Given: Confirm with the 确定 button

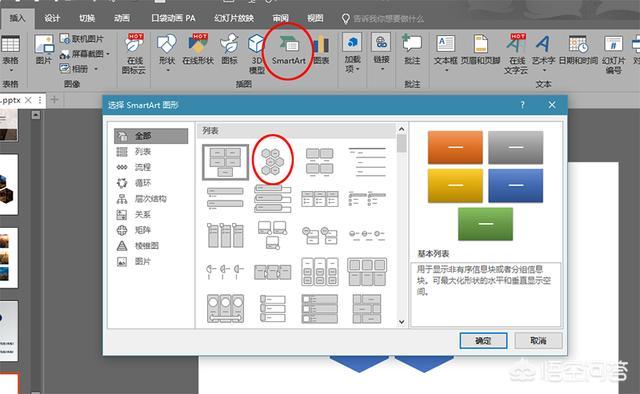Looking at the screenshot, I should (483, 341).
